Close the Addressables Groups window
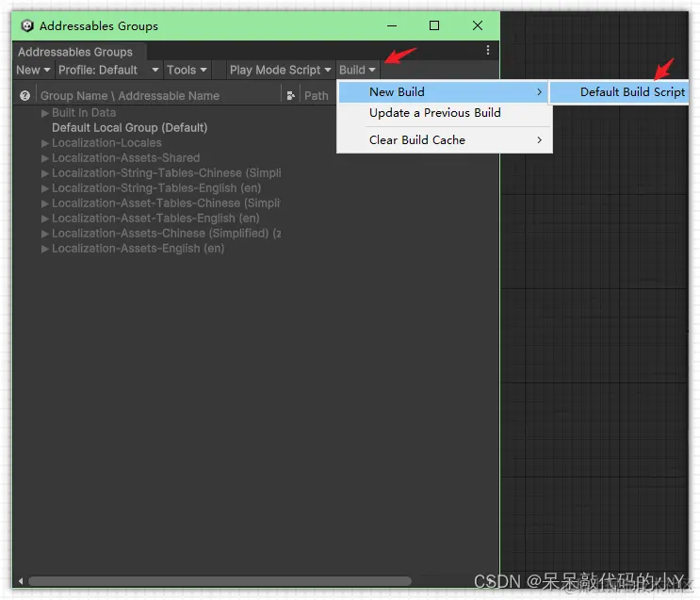 [478, 25]
